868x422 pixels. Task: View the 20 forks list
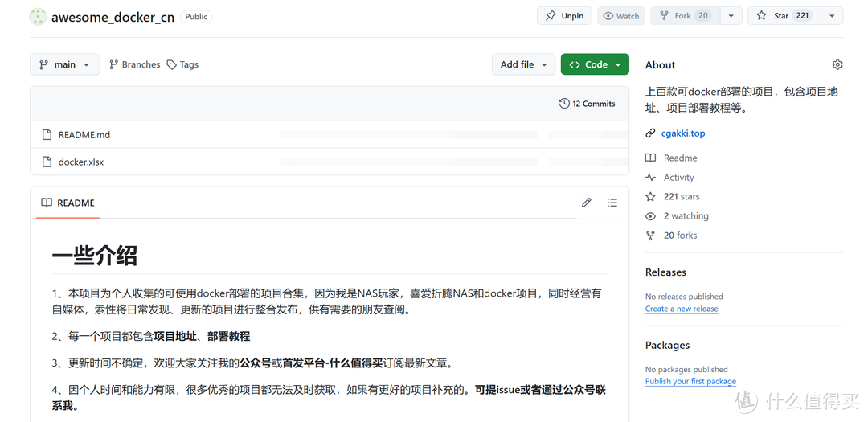tap(681, 236)
